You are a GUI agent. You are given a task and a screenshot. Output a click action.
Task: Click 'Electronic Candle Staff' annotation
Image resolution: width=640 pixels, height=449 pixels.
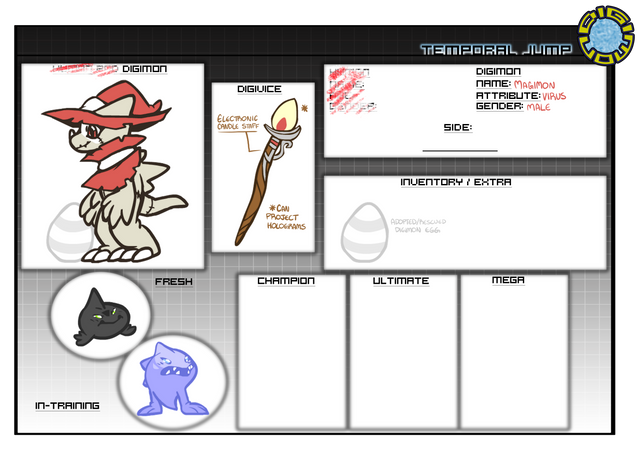238,122
